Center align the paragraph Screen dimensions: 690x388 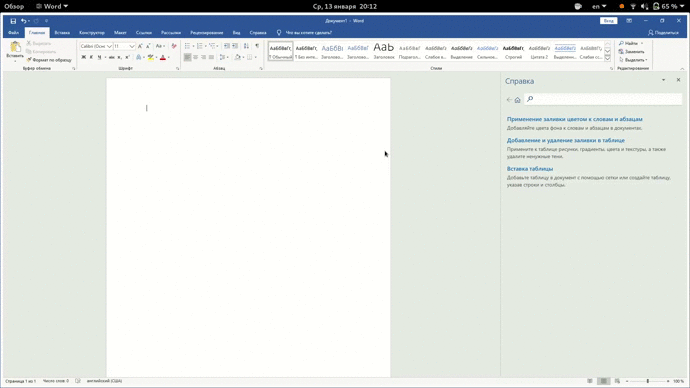(x=195, y=57)
